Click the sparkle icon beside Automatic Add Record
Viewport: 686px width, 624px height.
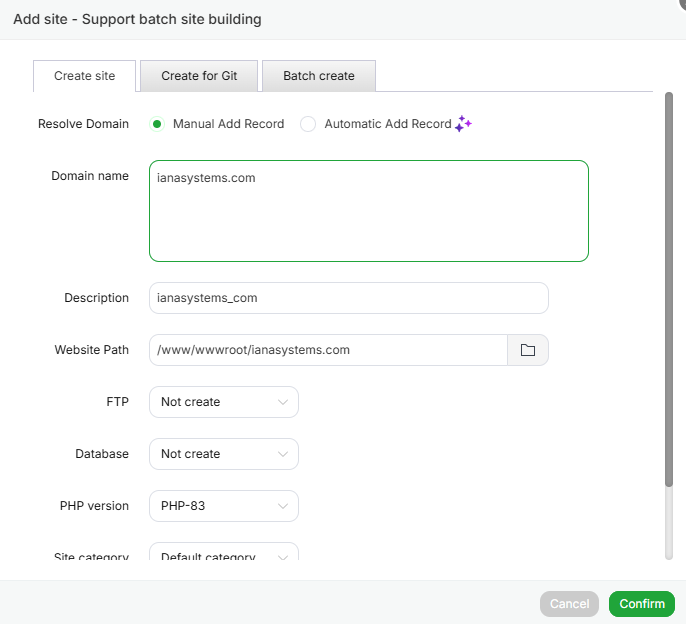(x=463, y=124)
